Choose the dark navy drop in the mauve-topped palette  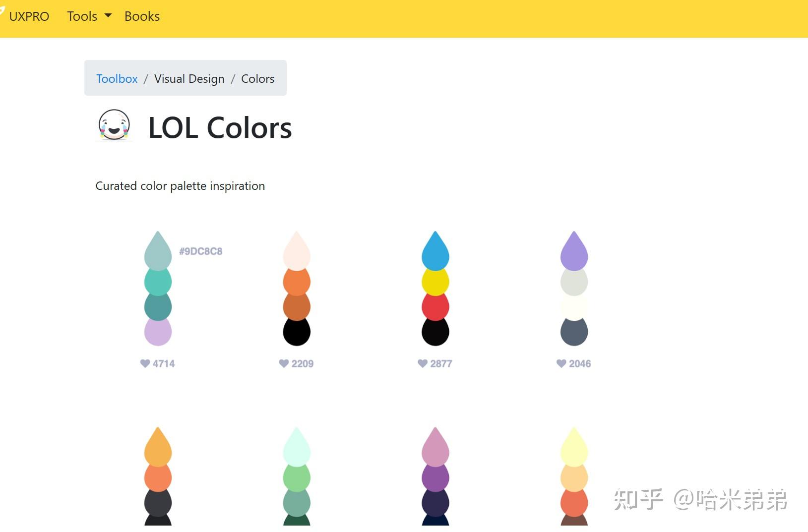pyautogui.click(x=435, y=503)
